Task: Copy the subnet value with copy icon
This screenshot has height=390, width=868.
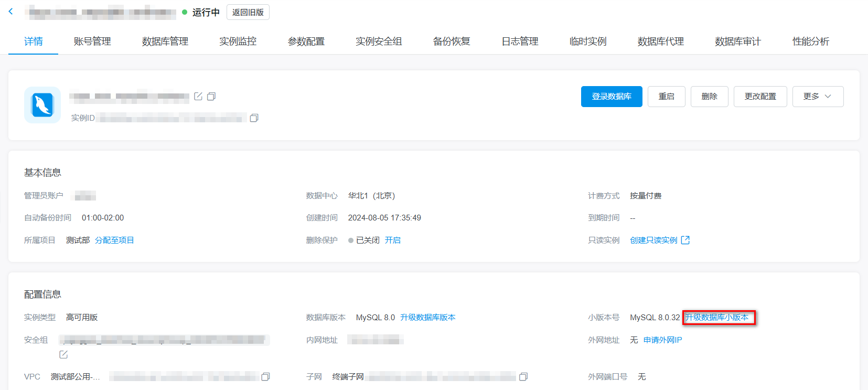Action: pyautogui.click(x=523, y=377)
